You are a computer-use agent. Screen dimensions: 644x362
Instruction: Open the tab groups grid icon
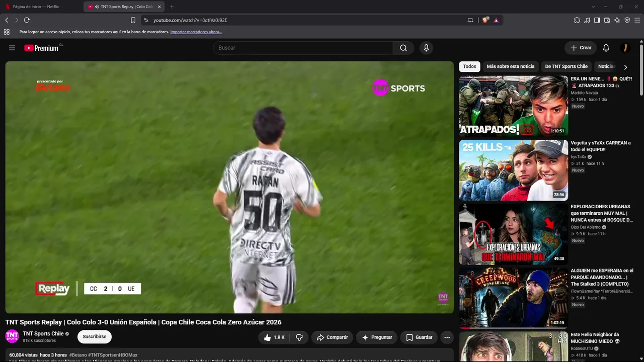(7, 32)
